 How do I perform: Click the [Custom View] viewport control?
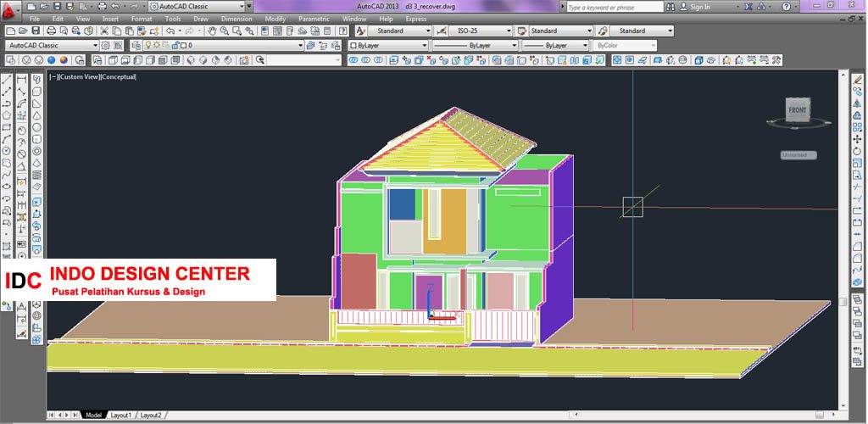(77, 77)
